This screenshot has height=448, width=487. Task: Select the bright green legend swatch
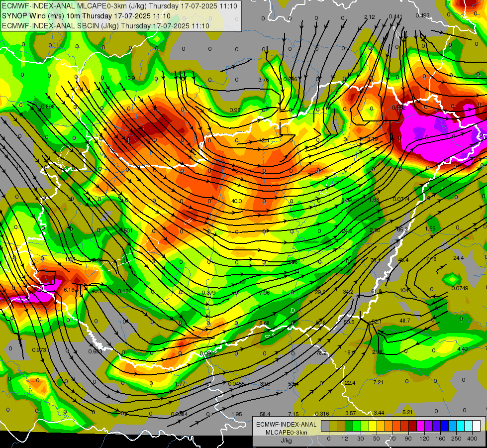coord(357,426)
